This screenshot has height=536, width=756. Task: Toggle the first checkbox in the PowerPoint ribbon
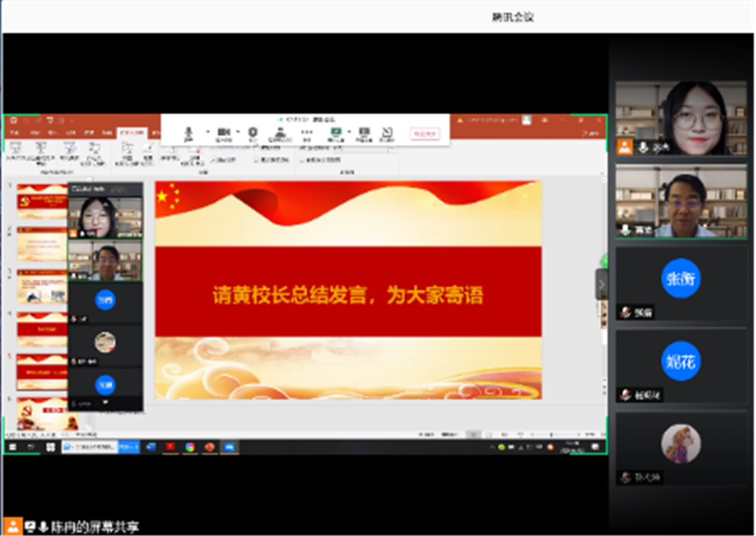213,160
